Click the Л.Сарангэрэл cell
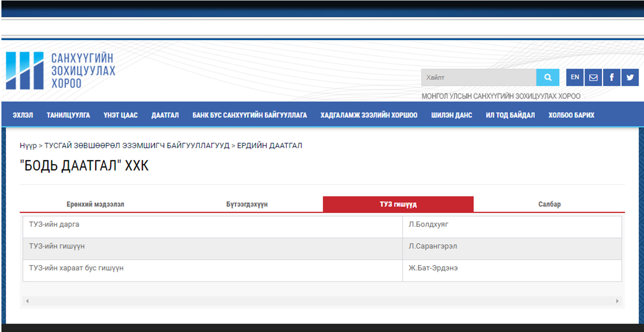Image resolution: width=644 pixels, height=332 pixels. pos(512,249)
